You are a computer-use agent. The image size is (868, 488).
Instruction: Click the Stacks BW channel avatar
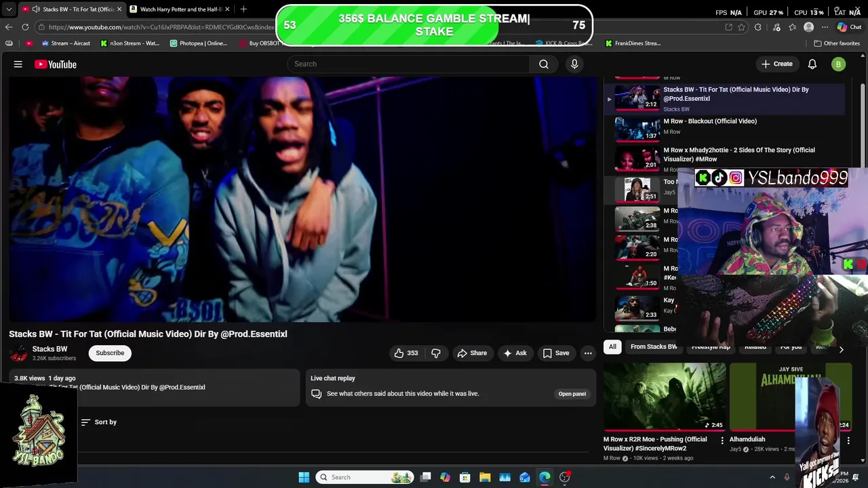click(x=19, y=353)
